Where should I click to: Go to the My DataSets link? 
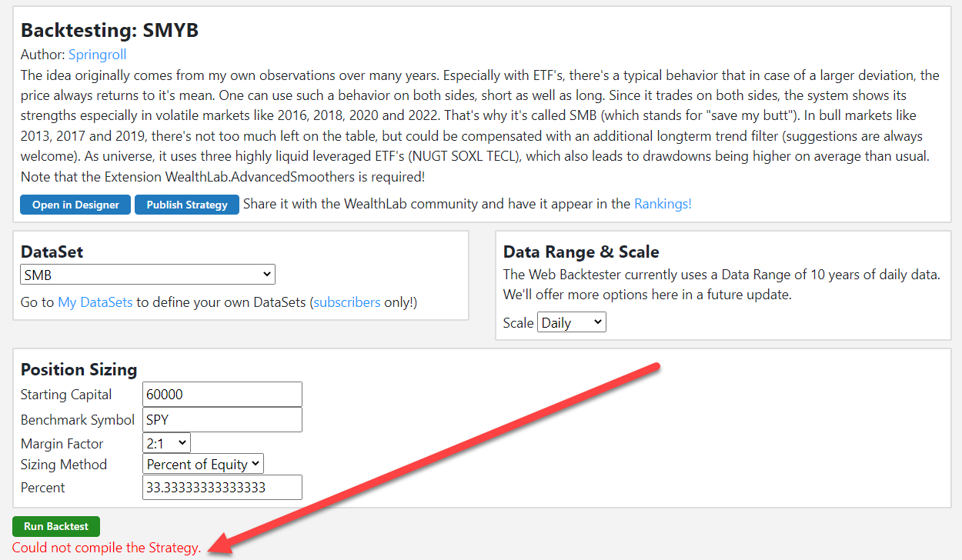[95, 302]
